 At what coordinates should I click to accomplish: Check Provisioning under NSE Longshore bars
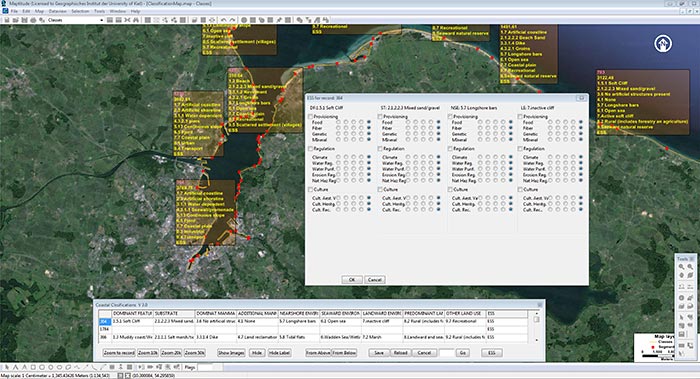click(x=450, y=117)
